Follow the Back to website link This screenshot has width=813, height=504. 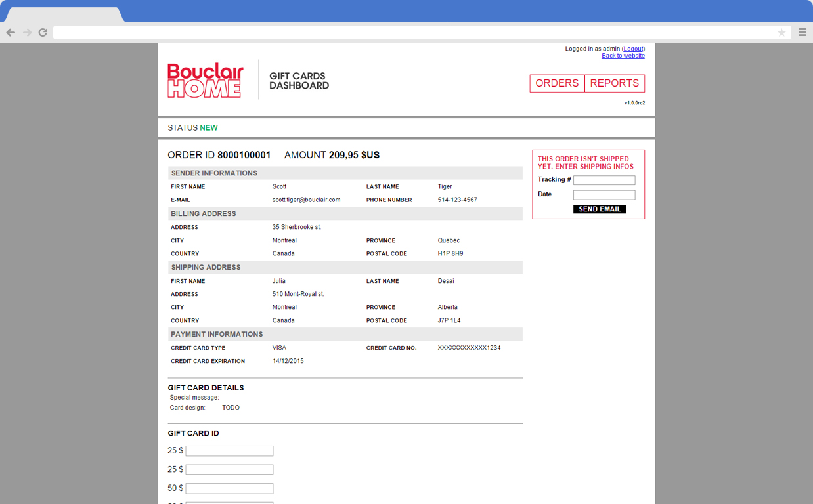(623, 55)
